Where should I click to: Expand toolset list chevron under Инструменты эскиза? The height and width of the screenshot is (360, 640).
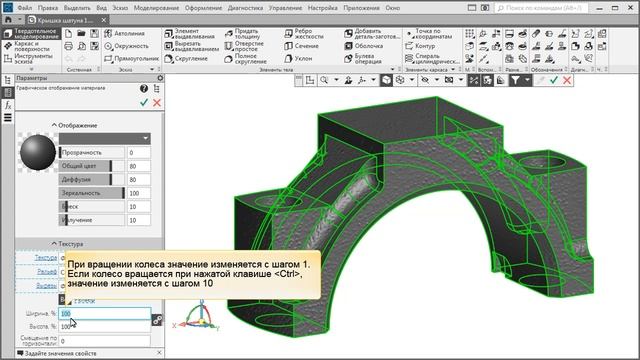(31, 69)
